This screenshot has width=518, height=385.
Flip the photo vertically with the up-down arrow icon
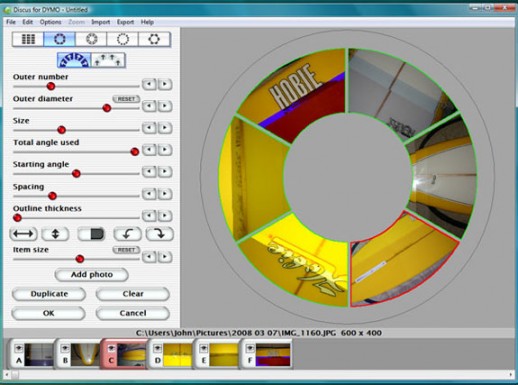point(55,234)
